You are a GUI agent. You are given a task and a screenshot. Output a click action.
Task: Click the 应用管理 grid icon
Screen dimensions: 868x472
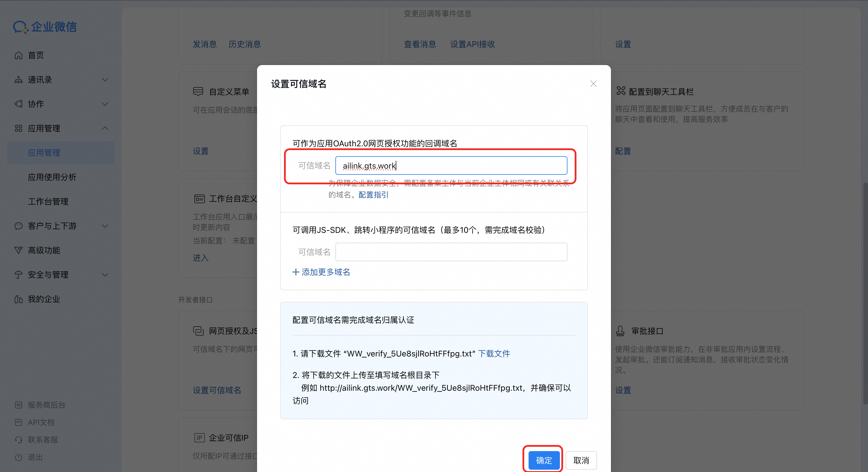pyautogui.click(x=19, y=129)
